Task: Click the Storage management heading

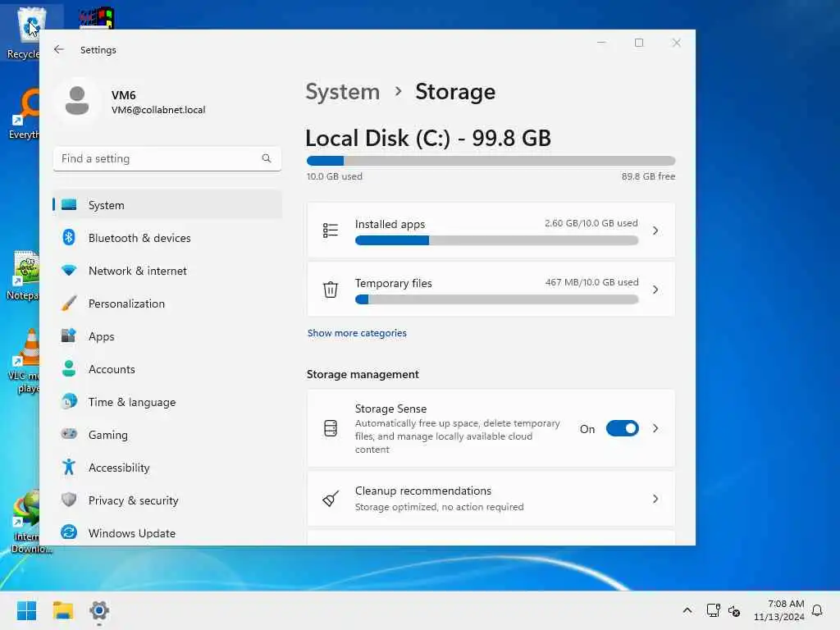Action: (363, 374)
